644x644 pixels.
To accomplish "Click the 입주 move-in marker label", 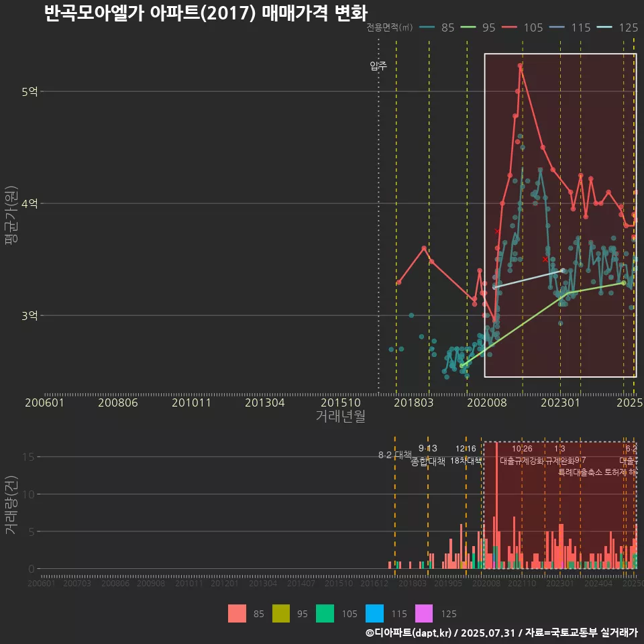I will [378, 65].
